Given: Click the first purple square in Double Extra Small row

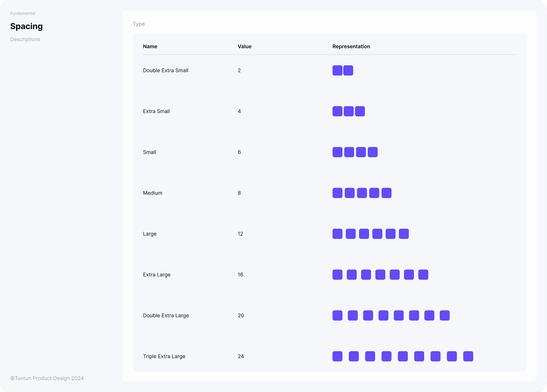Looking at the screenshot, I should coord(337,71).
